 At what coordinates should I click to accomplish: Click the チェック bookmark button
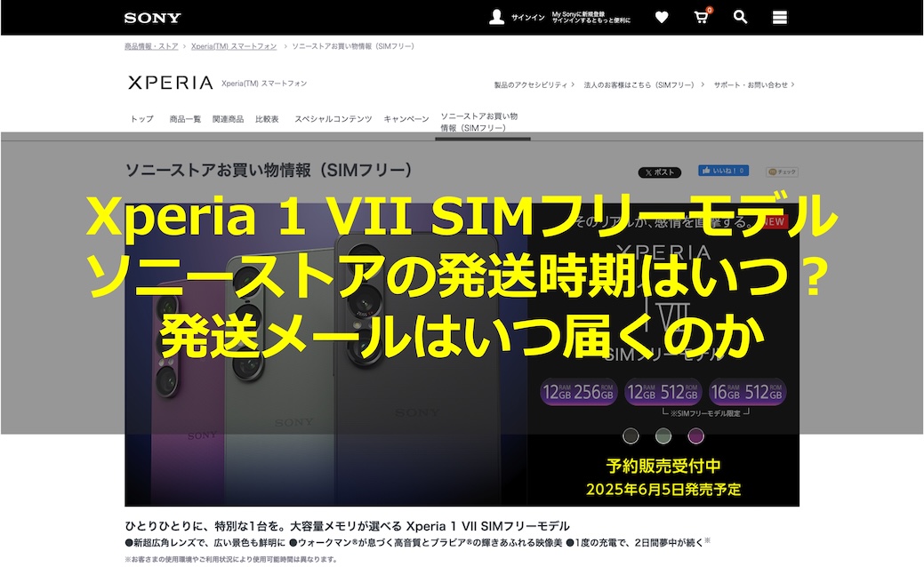782,172
